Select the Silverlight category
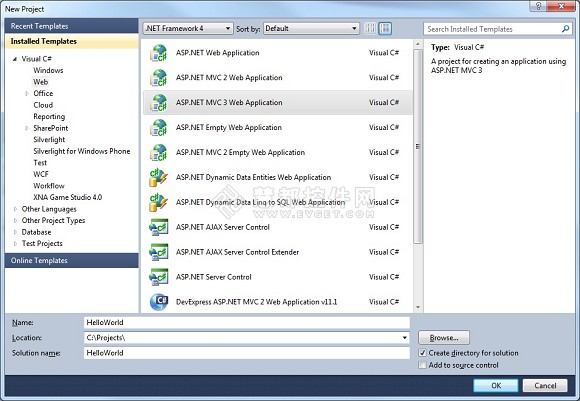Screen dimensions: 580x401 click(49, 140)
